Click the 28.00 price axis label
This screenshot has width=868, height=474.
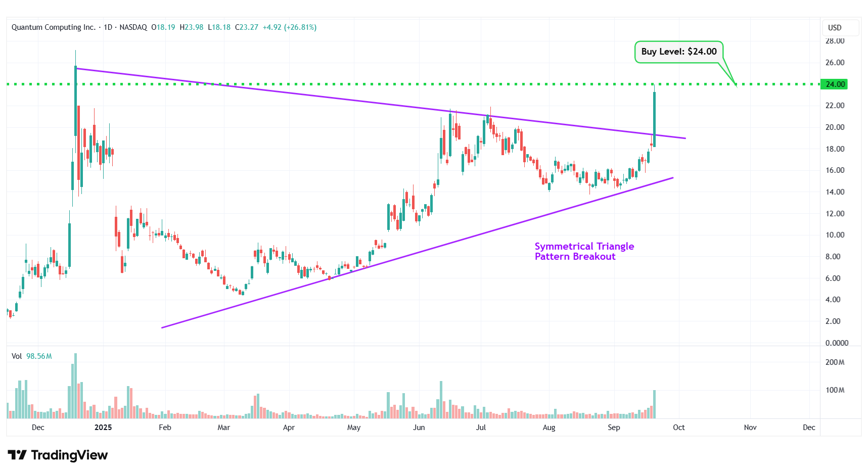point(835,41)
